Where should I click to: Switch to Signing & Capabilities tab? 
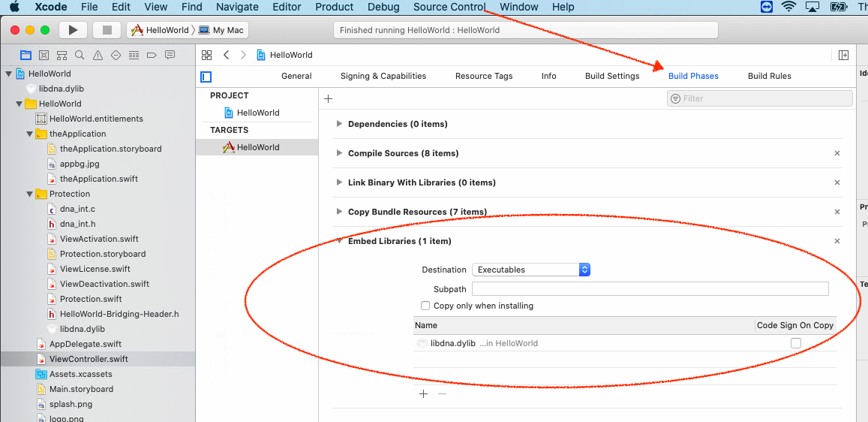(x=383, y=77)
